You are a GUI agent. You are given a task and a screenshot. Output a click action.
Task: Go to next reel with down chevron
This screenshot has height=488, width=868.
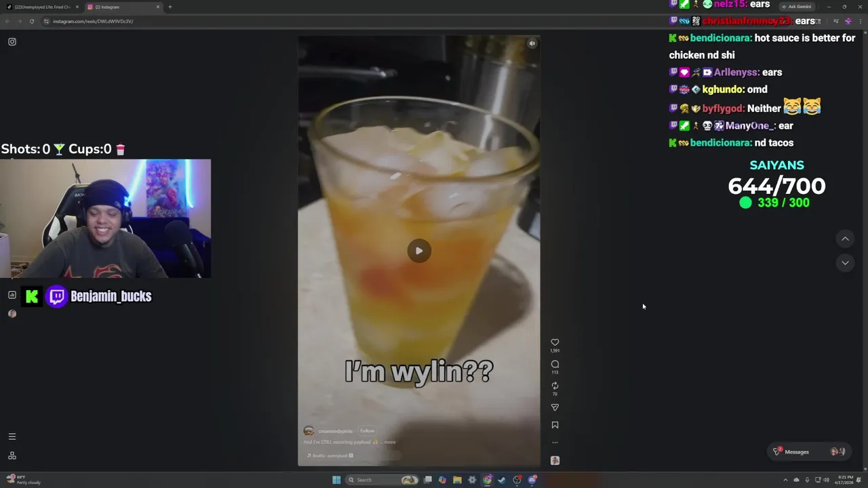coord(845,262)
